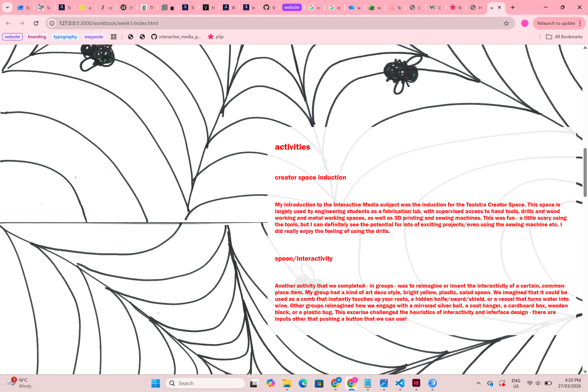Screen dimensions: 588x392
Task: Open a new browser tab
Action: 513,7
